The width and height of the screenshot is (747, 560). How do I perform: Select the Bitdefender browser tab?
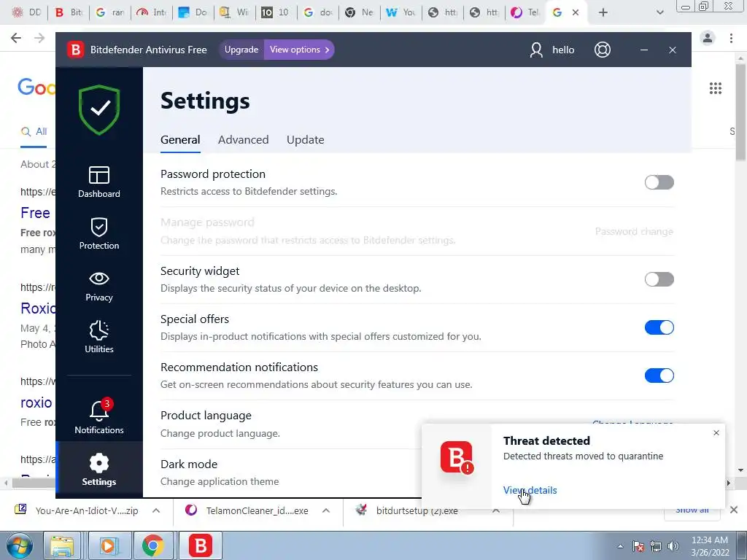click(x=69, y=12)
